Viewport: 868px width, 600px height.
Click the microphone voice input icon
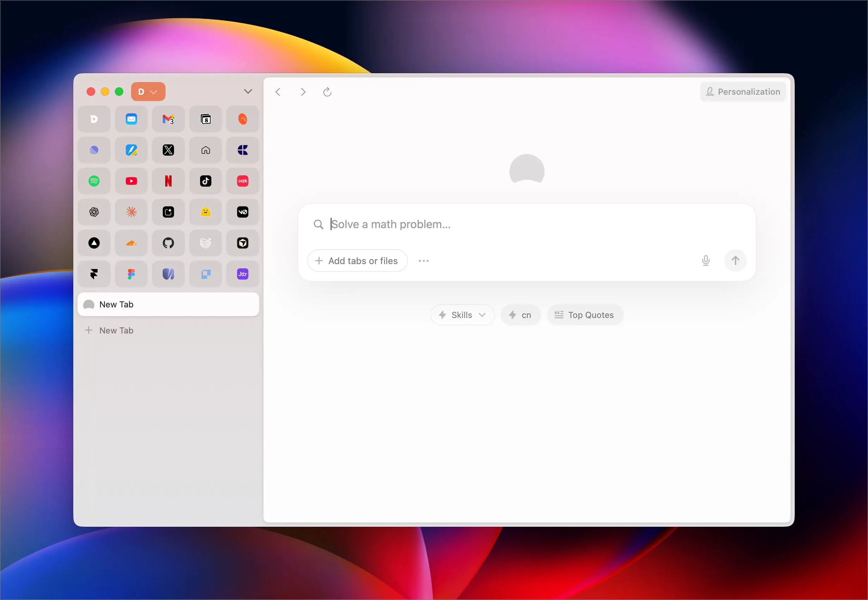(x=706, y=261)
